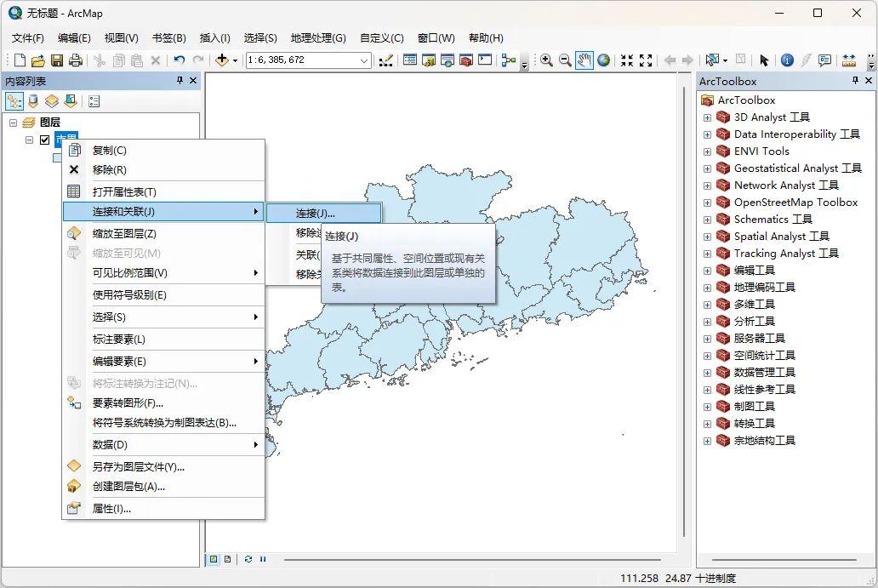Open the Catalog window
878x588 pixels.
(429, 60)
